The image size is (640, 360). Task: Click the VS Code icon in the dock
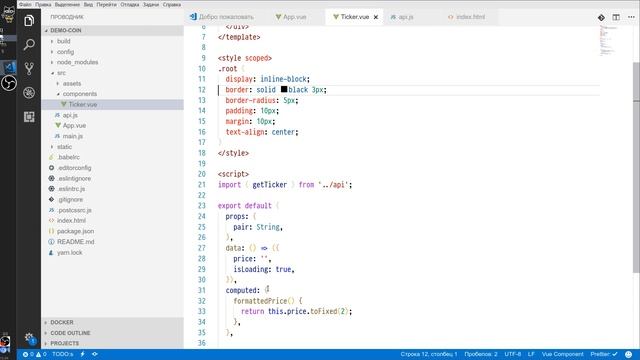tap(8, 67)
